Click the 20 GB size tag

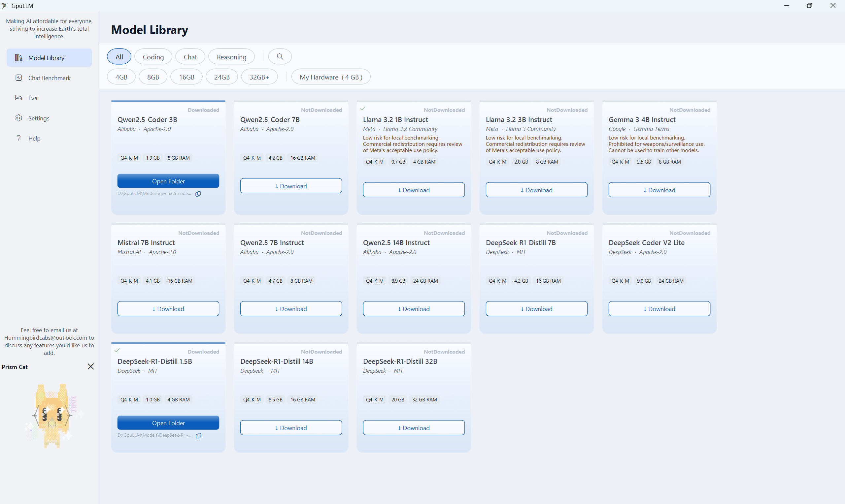[x=397, y=399]
